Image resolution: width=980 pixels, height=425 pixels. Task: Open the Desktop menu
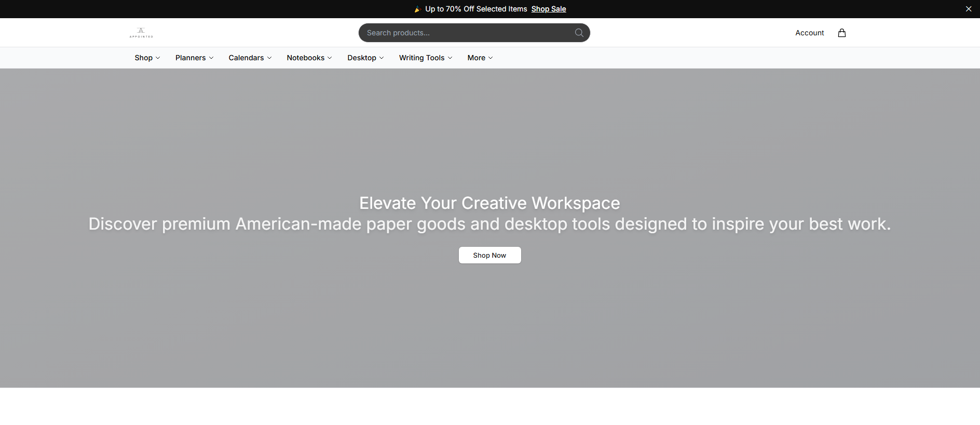(365, 58)
